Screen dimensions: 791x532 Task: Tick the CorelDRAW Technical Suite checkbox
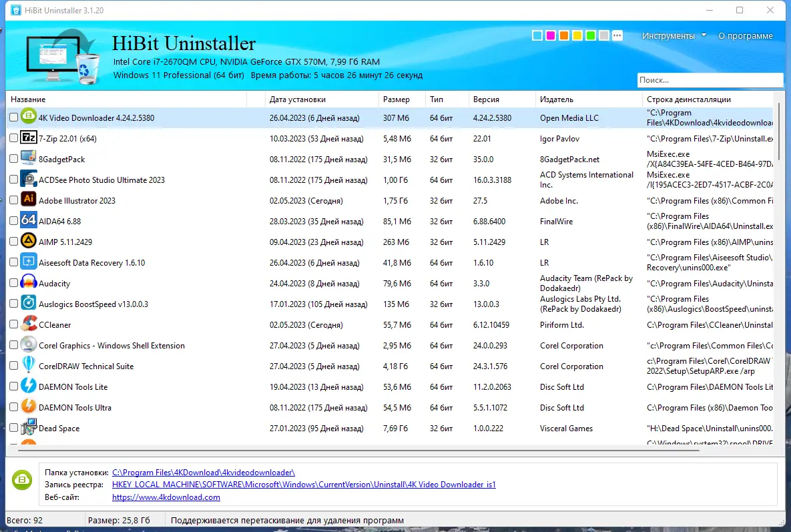click(x=13, y=365)
